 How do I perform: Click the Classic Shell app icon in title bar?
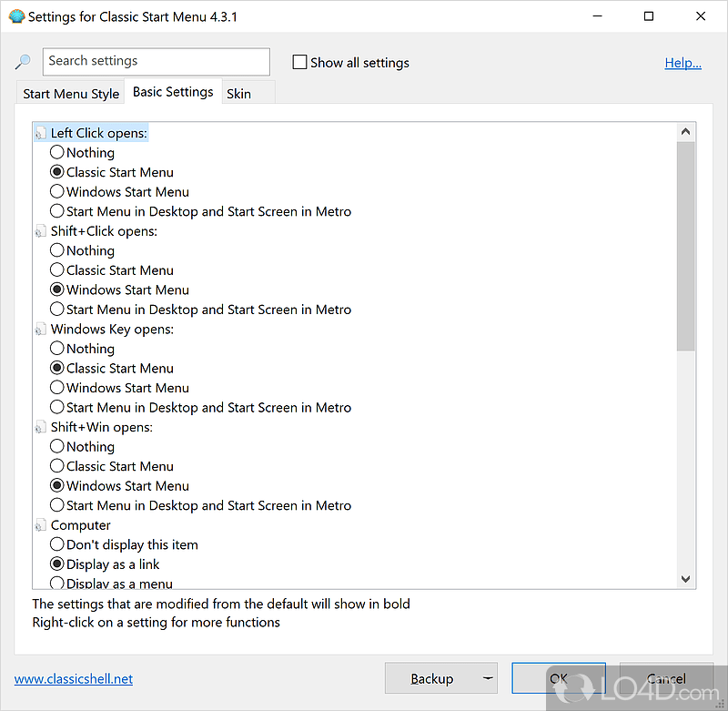[x=16, y=16]
